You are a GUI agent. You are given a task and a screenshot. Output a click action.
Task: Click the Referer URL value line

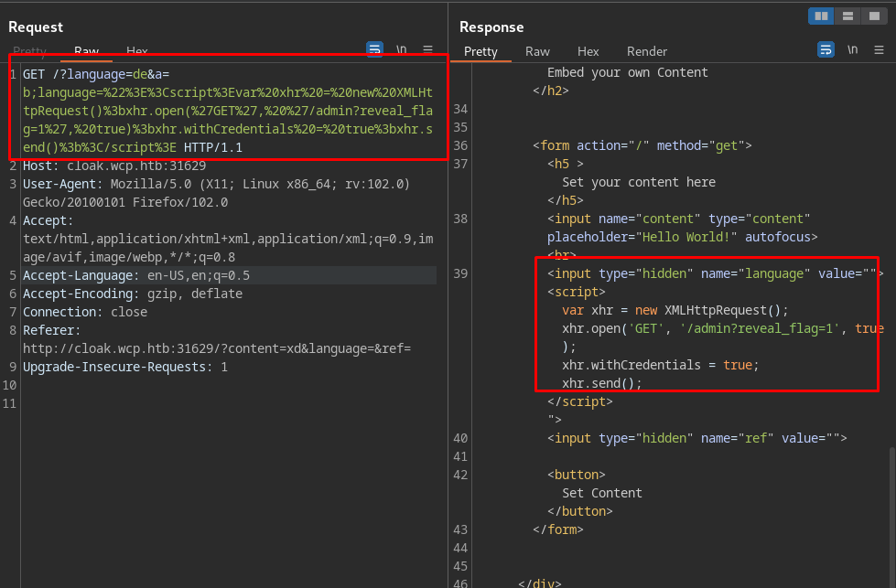coord(217,348)
